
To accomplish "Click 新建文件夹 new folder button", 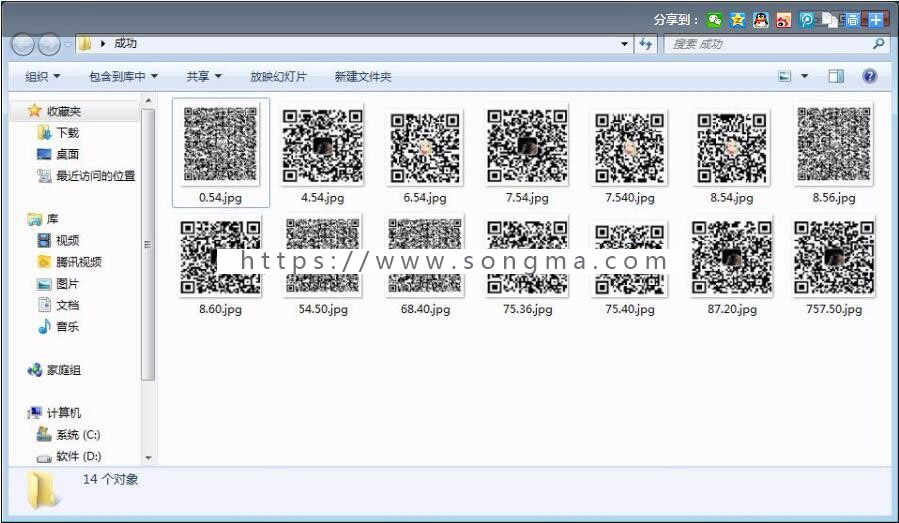I will point(363,76).
